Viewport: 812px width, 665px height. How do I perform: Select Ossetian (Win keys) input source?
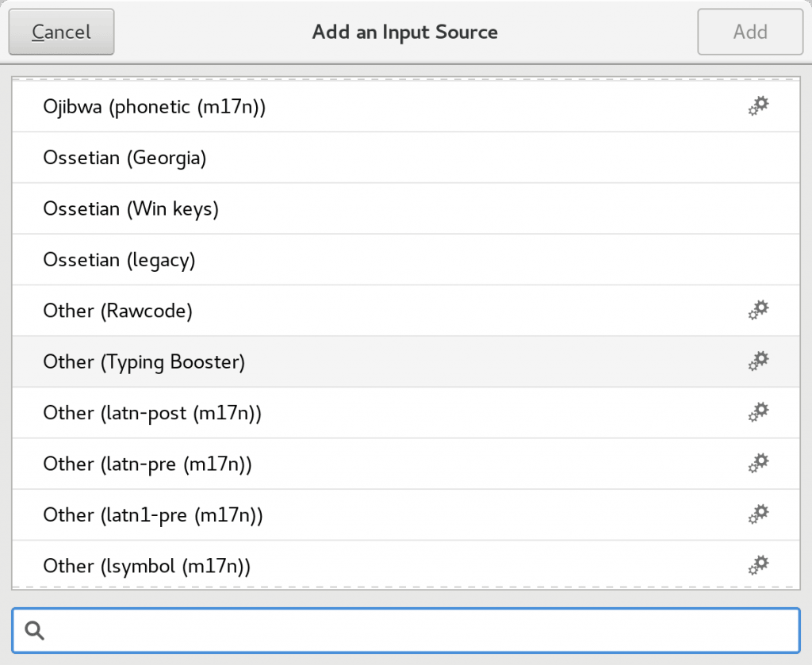click(x=131, y=209)
